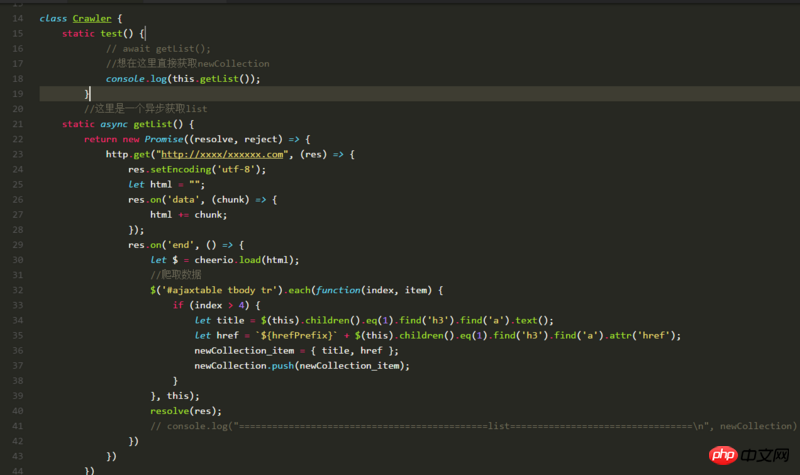Click the getList() method declaration
Screen dimensions: 800x475
pyautogui.click(x=158, y=124)
